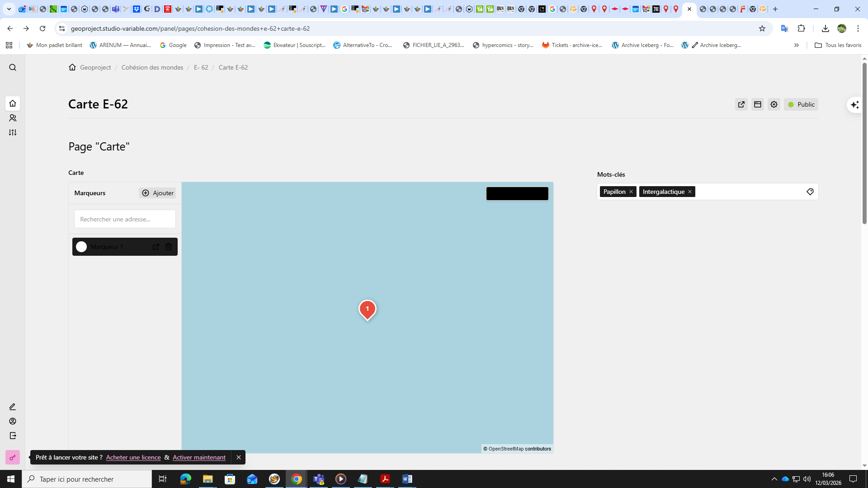Click the Acheter une licence link
Viewport: 868px width, 488px height.
tap(133, 457)
